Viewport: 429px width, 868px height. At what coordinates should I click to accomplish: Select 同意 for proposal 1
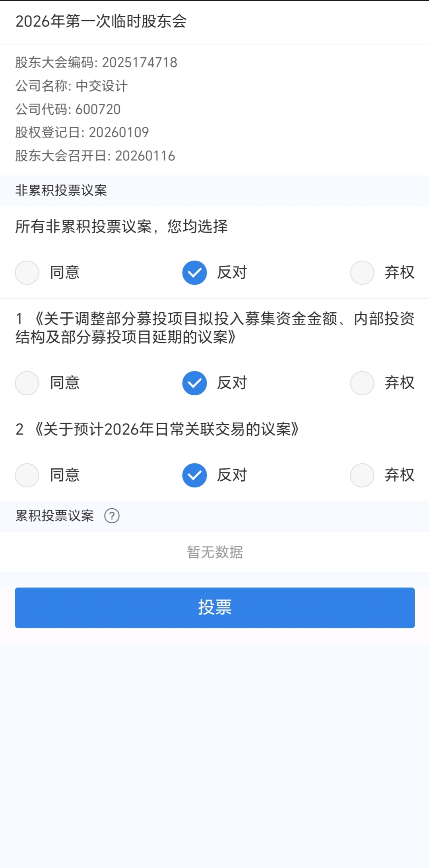pyautogui.click(x=27, y=383)
